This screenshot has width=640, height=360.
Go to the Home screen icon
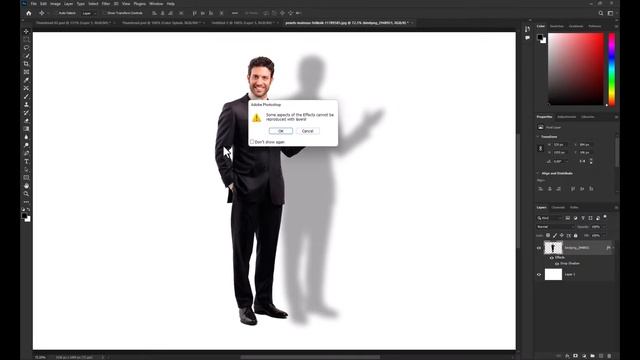pos(29,13)
